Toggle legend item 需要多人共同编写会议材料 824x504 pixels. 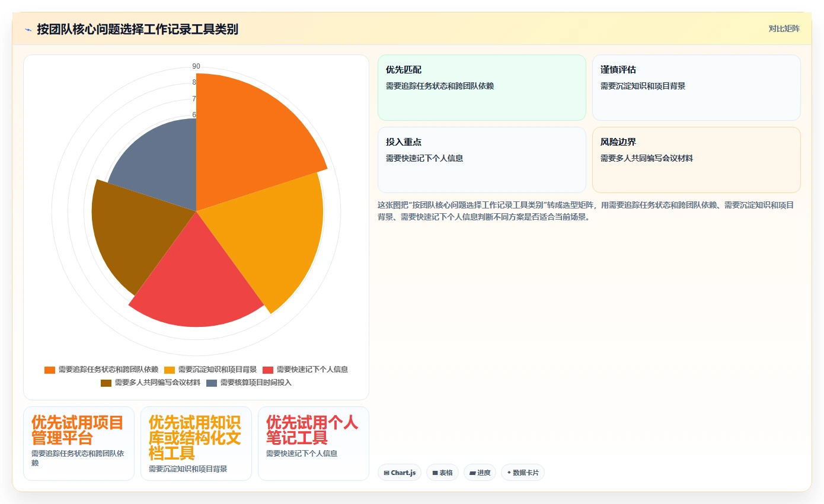[151, 383]
